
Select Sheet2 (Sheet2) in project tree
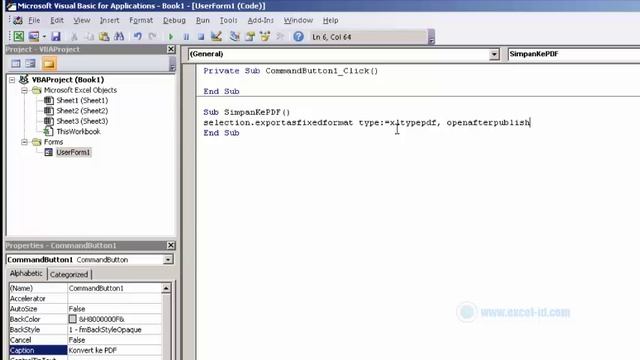(82, 111)
